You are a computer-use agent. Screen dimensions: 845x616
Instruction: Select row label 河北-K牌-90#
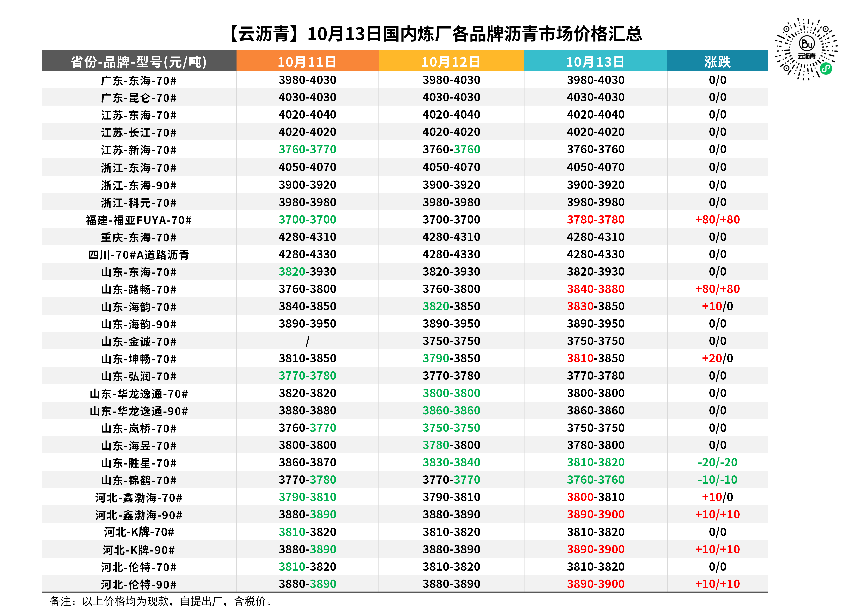click(139, 550)
